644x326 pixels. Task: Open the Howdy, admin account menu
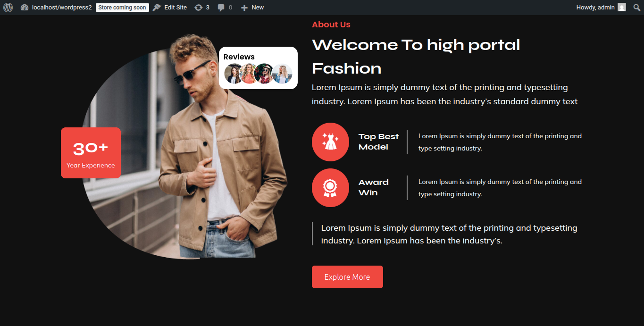click(601, 8)
